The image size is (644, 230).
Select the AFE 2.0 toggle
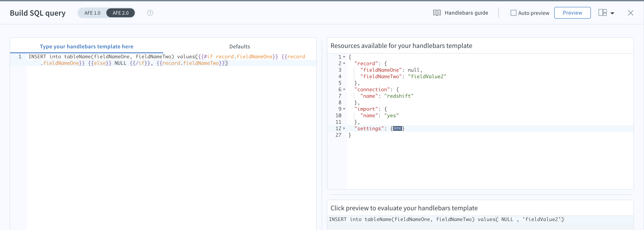pos(121,13)
